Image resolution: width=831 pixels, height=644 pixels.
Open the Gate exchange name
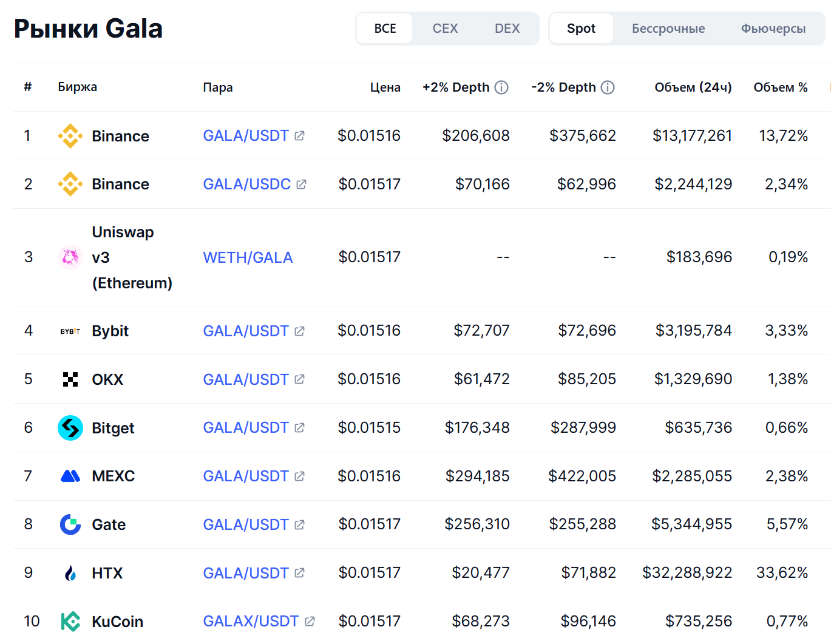click(x=109, y=524)
